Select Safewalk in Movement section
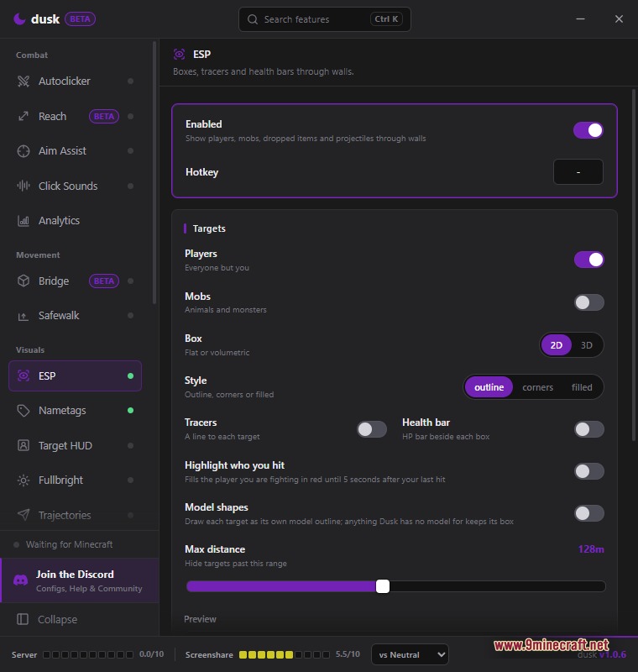The width and height of the screenshot is (638, 672). (x=75, y=316)
